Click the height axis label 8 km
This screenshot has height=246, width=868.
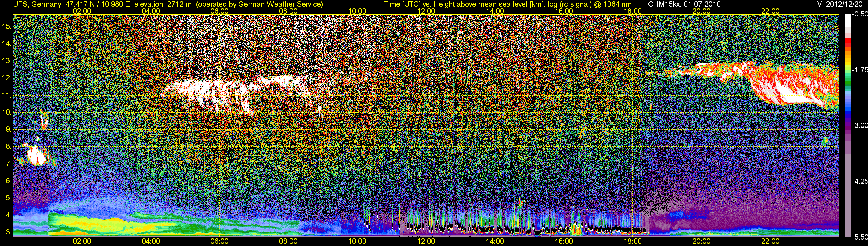pyautogui.click(x=8, y=147)
